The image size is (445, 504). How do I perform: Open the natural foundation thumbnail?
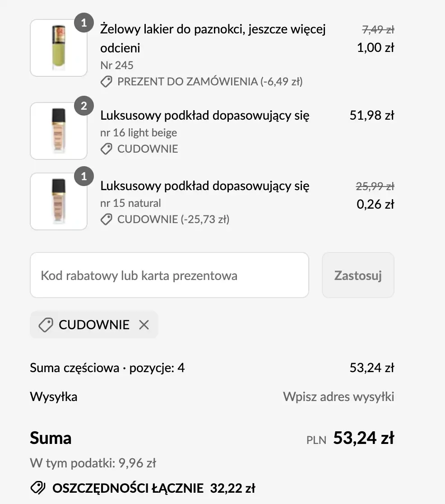pos(59,201)
